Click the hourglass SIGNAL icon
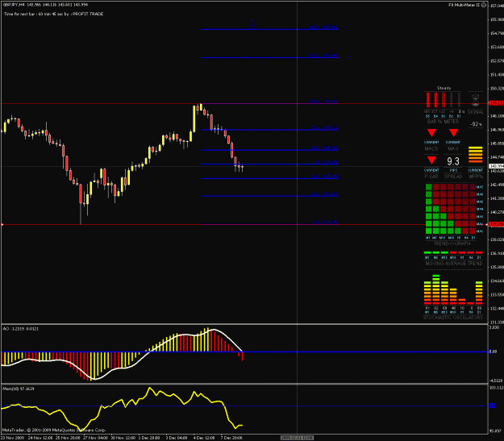The image size is (504, 441). click(x=475, y=100)
